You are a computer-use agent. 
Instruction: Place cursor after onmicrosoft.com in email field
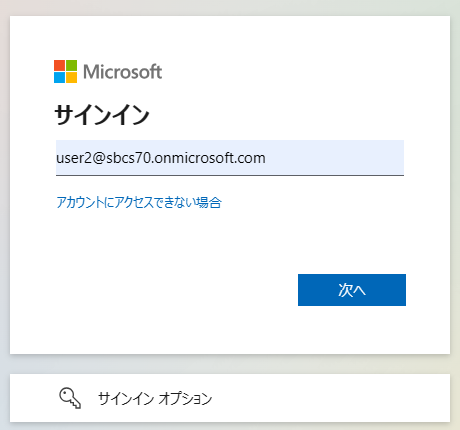point(266,158)
